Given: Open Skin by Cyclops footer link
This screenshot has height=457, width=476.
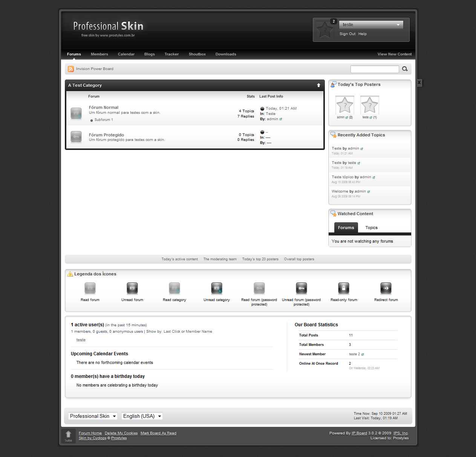Looking at the screenshot, I should [92, 438].
